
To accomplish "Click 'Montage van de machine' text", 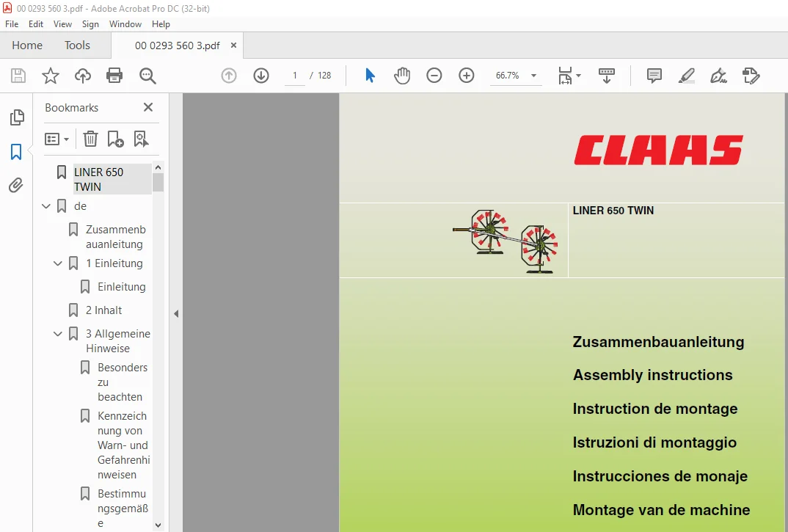I will (x=661, y=510).
